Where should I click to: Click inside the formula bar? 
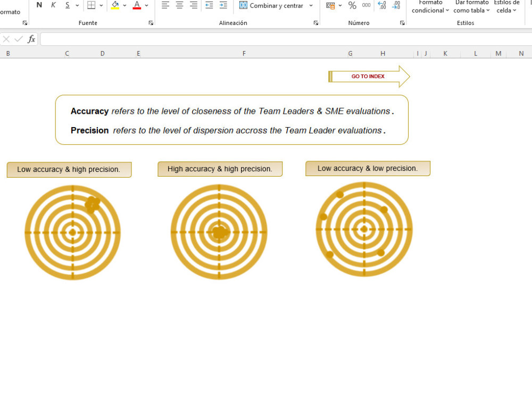pyautogui.click(x=286, y=39)
